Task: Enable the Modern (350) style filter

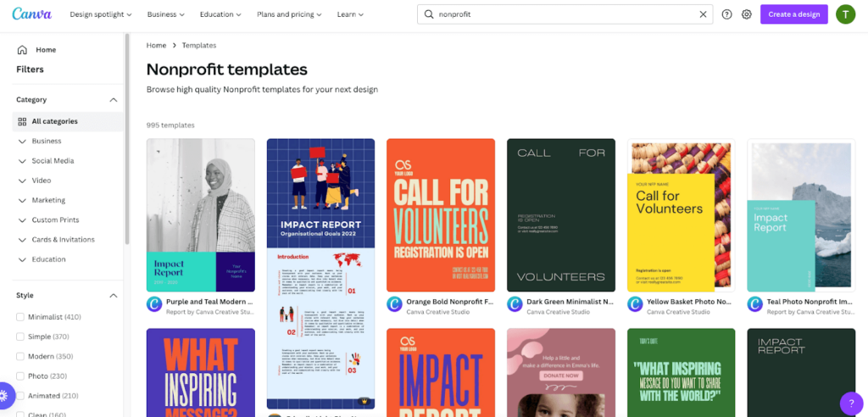Action: coord(20,357)
